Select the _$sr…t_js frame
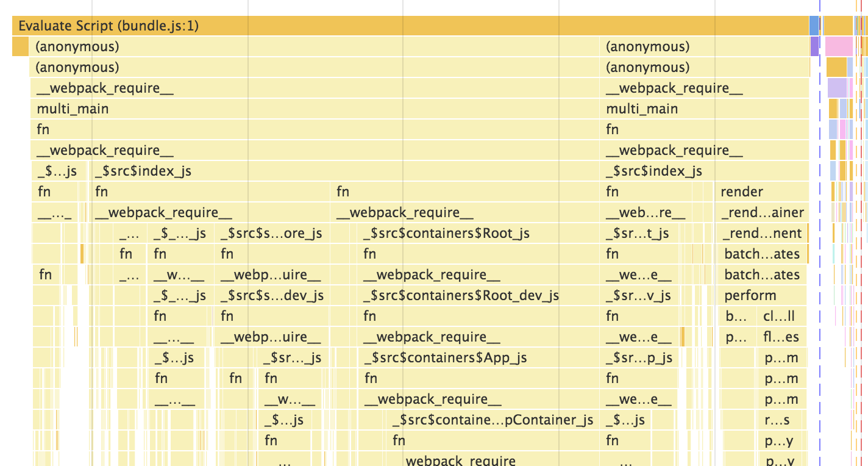The height and width of the screenshot is (466, 868). click(x=639, y=234)
